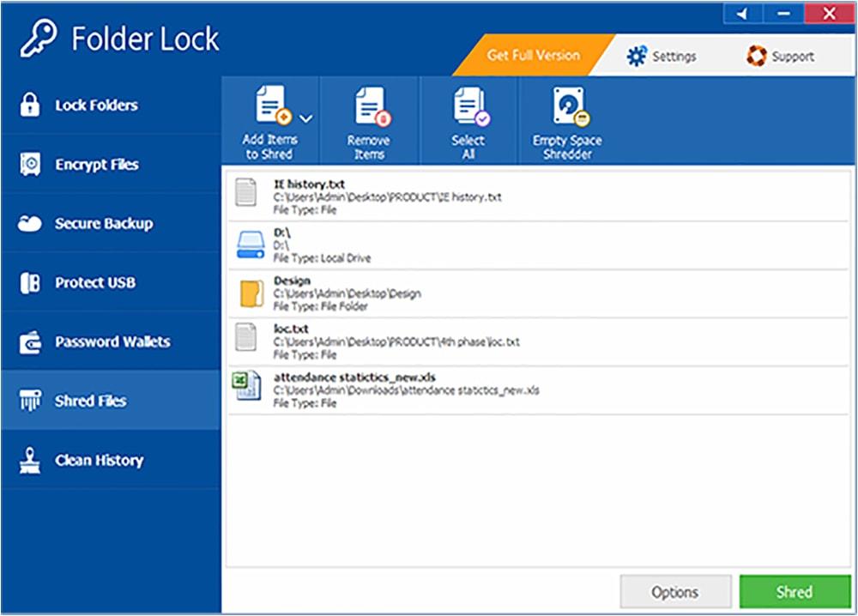The width and height of the screenshot is (858, 616).
Task: Click Add Items to Shred icon
Action: [x=275, y=105]
